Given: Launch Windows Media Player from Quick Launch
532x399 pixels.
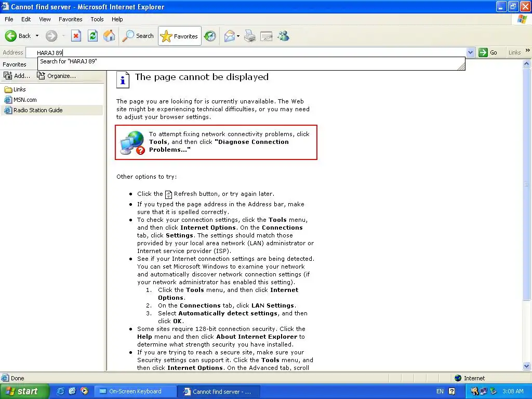Looking at the screenshot, I should pyautogui.click(x=84, y=392).
